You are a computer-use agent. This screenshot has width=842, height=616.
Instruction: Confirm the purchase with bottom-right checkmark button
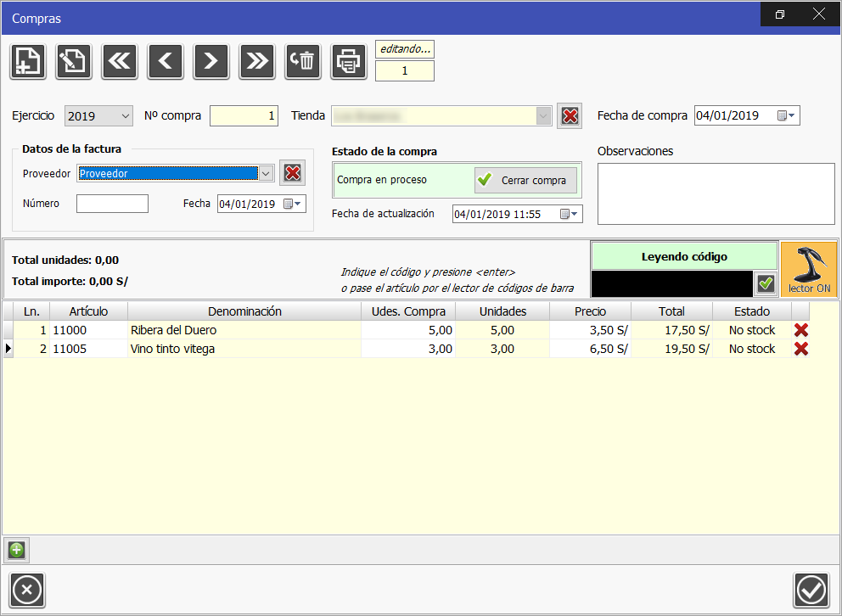(x=811, y=590)
